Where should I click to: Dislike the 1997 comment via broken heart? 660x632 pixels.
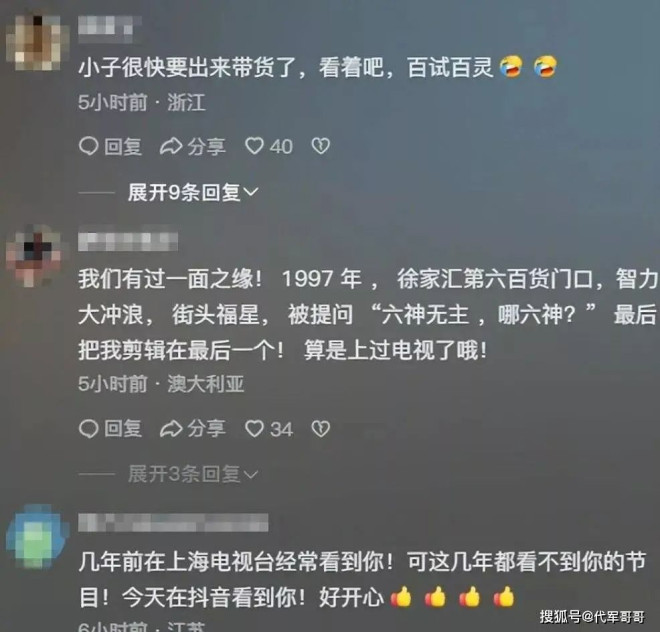pyautogui.click(x=321, y=429)
